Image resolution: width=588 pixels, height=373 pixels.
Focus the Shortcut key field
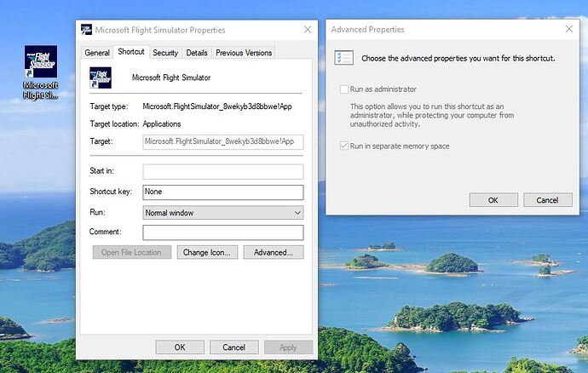pos(223,192)
